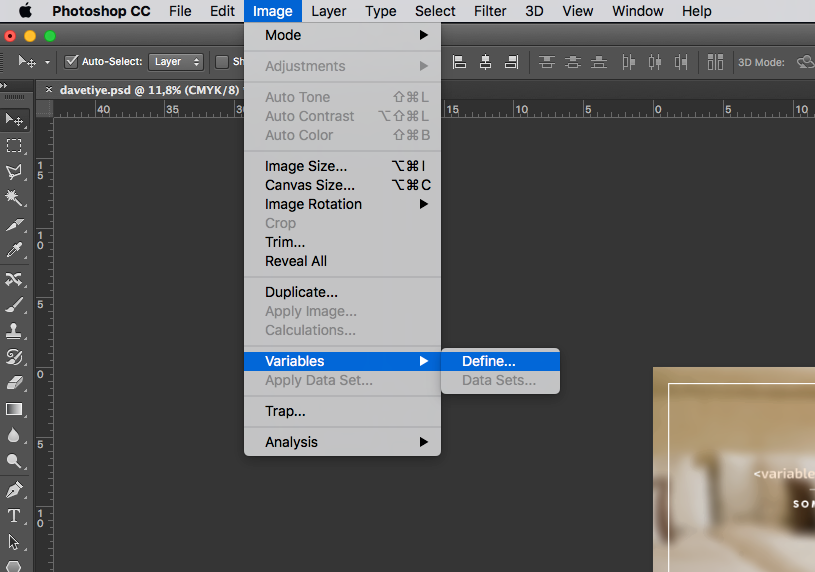Image resolution: width=815 pixels, height=572 pixels.
Task: Open the Apple menu
Action: [25, 11]
